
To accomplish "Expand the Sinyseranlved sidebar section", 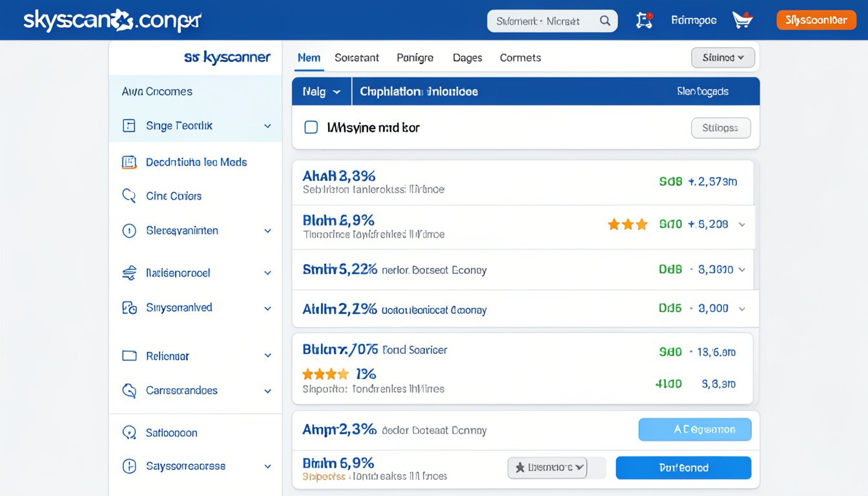I will [267, 309].
